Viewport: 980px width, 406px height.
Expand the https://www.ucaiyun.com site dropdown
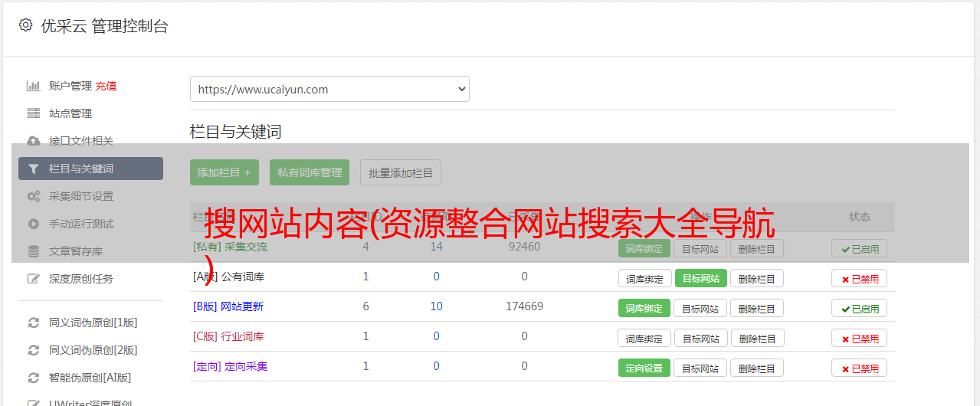click(329, 89)
